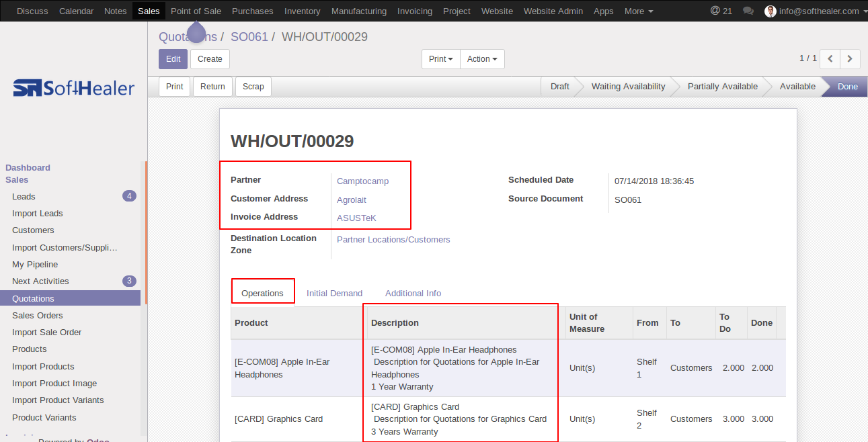Select the Partially Available status stage

pyautogui.click(x=722, y=87)
